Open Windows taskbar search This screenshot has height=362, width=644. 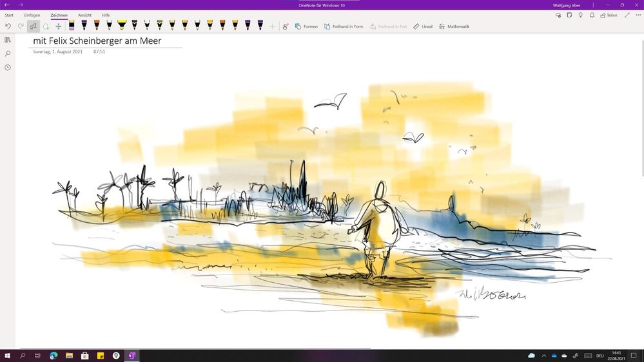click(x=23, y=356)
